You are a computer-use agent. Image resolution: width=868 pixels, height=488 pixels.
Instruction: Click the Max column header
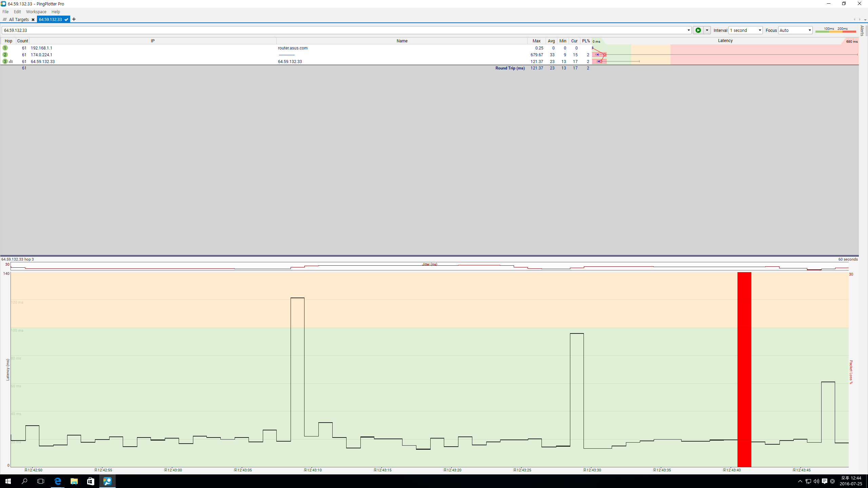pyautogui.click(x=536, y=41)
